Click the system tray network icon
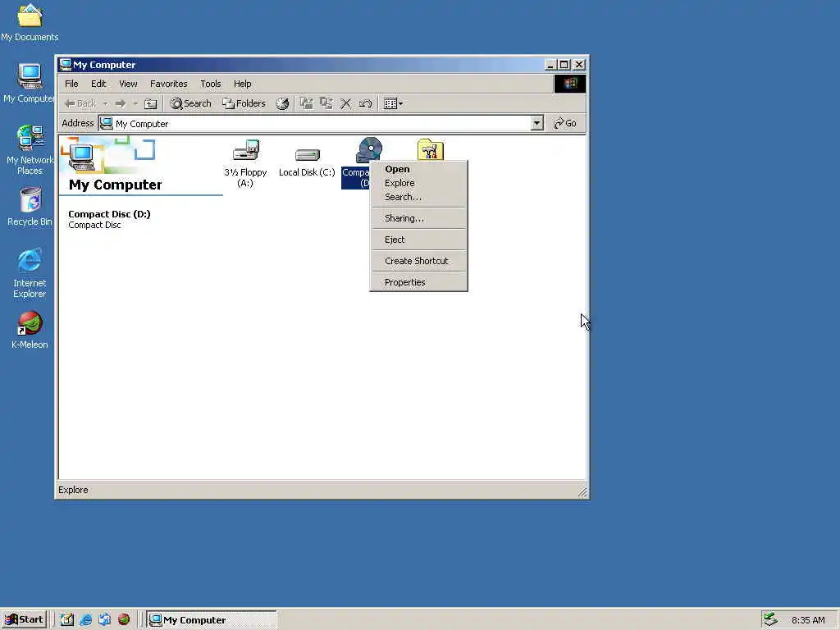 pos(770,619)
